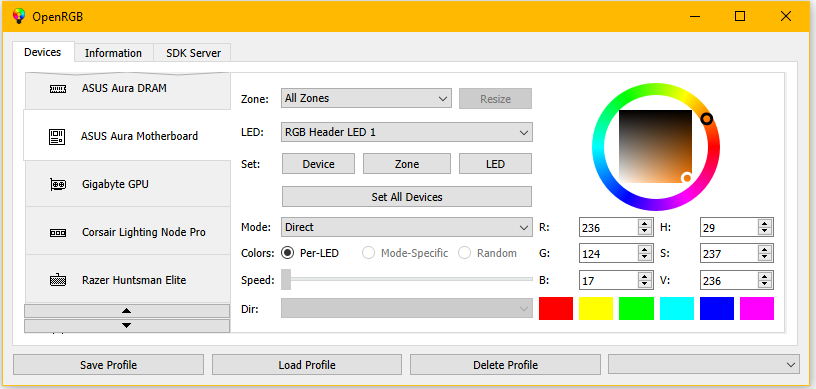The image size is (816, 389).
Task: Pick the cyan color swatch
Action: click(x=677, y=308)
